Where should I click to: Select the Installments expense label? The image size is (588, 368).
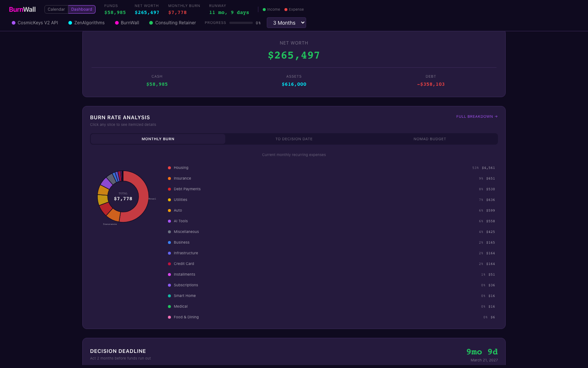(184, 275)
